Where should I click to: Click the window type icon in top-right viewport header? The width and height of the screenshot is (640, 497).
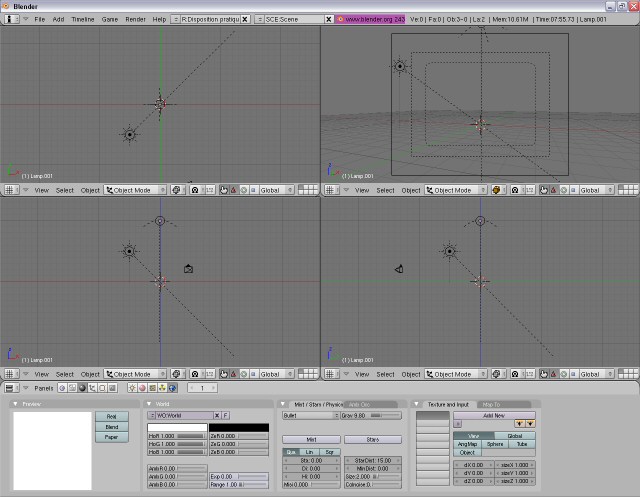pyautogui.click(x=331, y=190)
